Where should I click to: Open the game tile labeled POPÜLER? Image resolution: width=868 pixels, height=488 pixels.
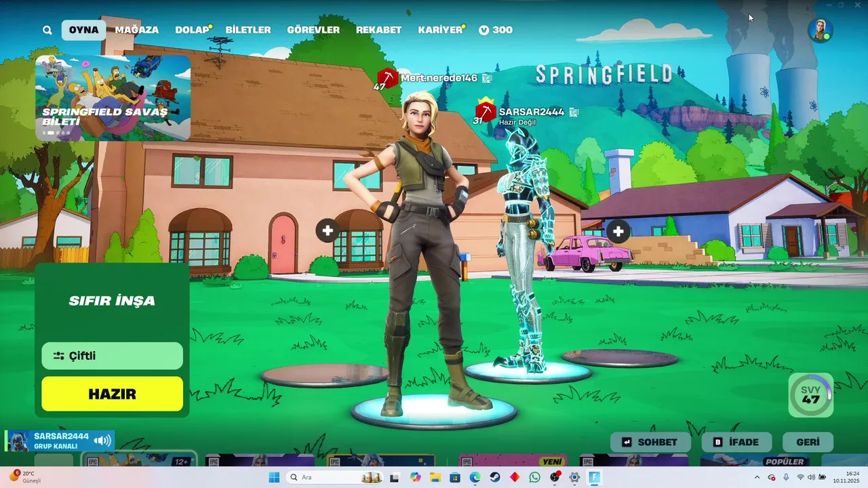click(756, 460)
